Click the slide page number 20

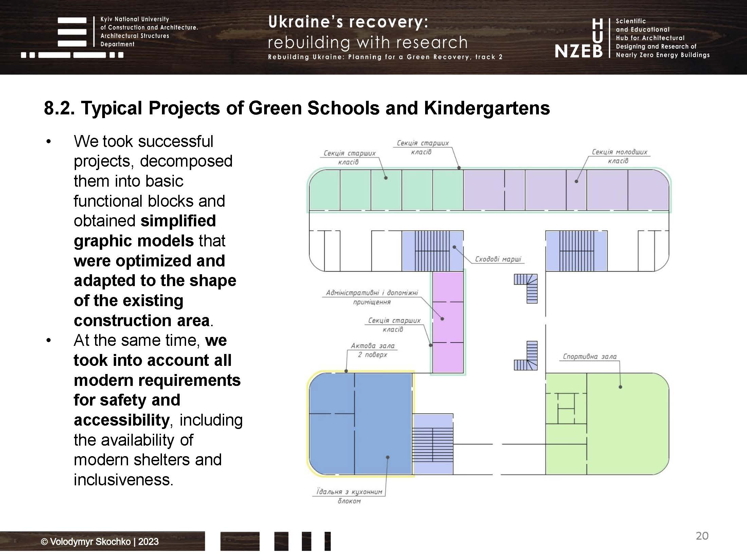pos(702,536)
